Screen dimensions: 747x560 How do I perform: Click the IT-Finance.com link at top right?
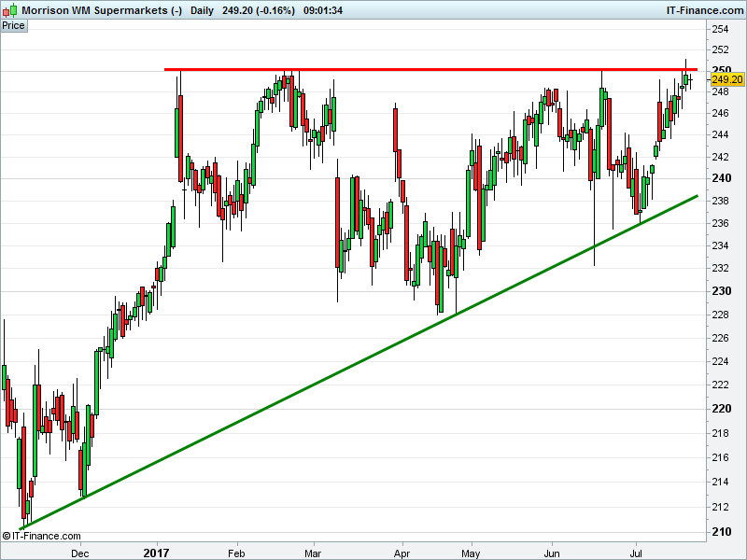click(x=705, y=10)
